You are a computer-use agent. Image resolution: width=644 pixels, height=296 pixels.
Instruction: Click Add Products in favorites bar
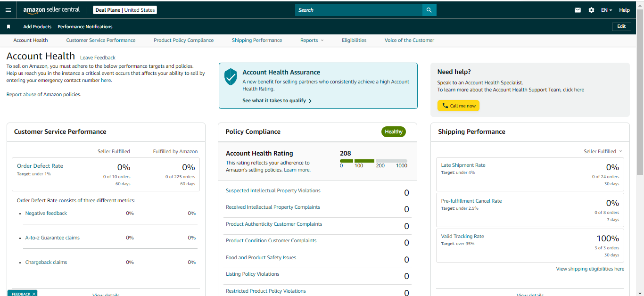coord(37,27)
